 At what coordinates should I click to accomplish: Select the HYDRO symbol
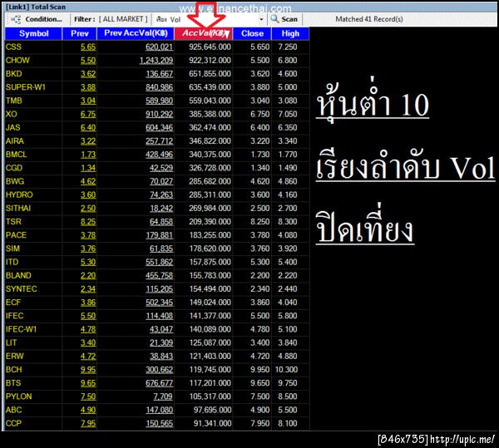[19, 194]
